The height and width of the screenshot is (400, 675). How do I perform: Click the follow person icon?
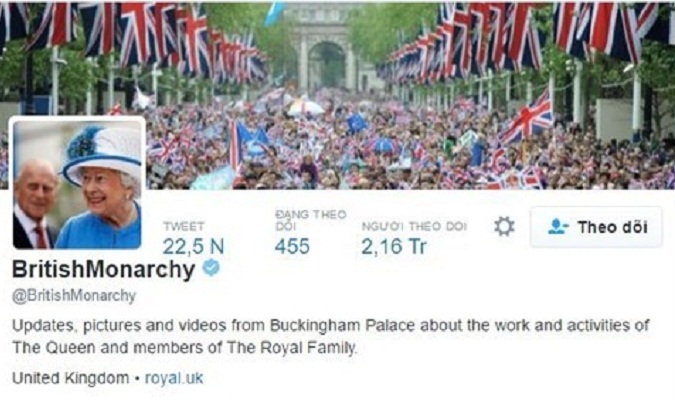coord(558,226)
